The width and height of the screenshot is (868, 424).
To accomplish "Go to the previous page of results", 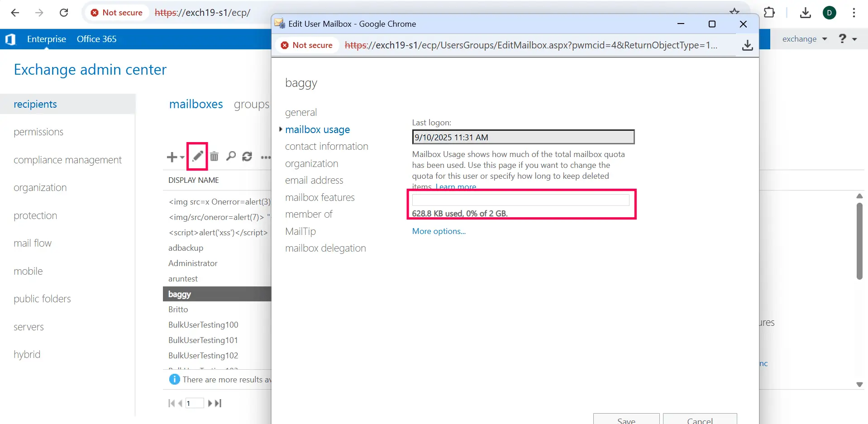I will (x=180, y=403).
